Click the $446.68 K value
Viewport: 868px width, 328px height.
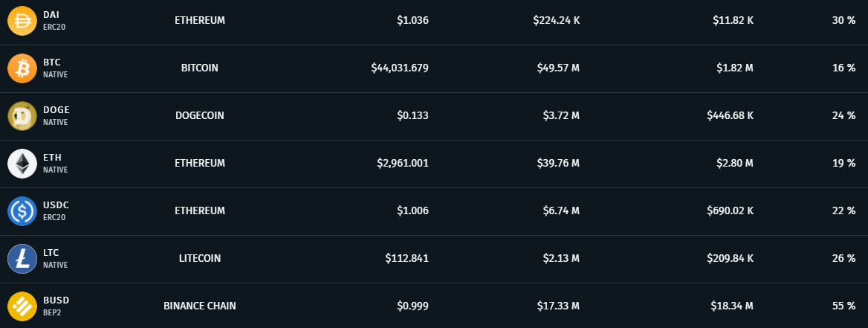pyautogui.click(x=730, y=115)
